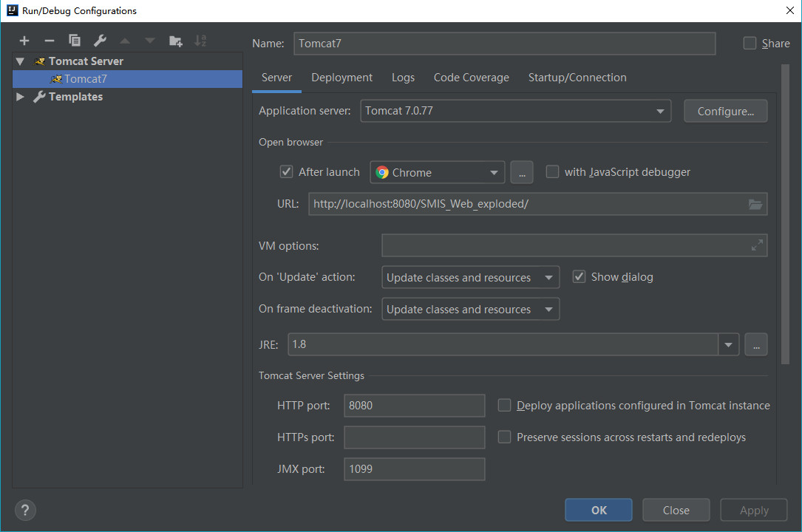The height and width of the screenshot is (532, 802).
Task: Select the Tomcat Server tree row
Action: (127, 61)
